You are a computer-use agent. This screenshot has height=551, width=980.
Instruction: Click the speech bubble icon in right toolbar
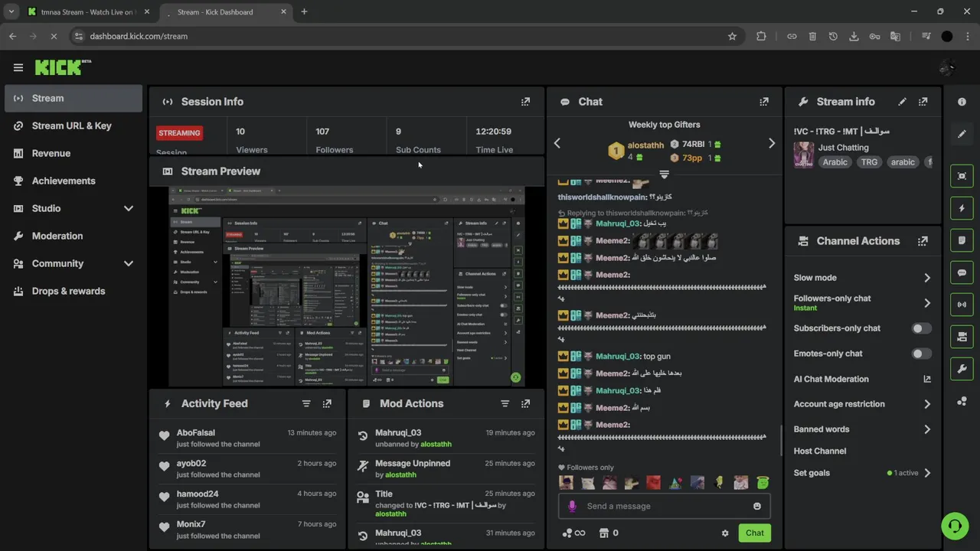coord(962,272)
